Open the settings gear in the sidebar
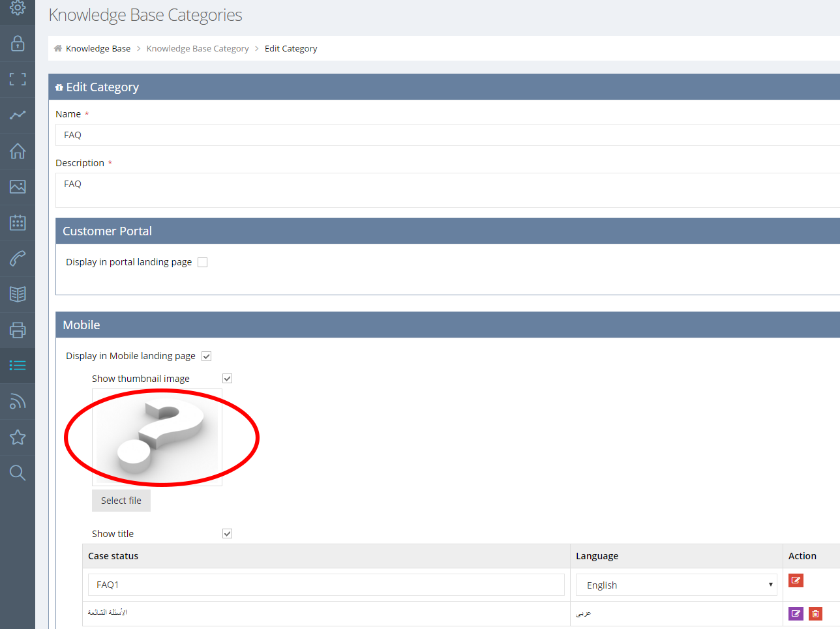 (x=18, y=8)
